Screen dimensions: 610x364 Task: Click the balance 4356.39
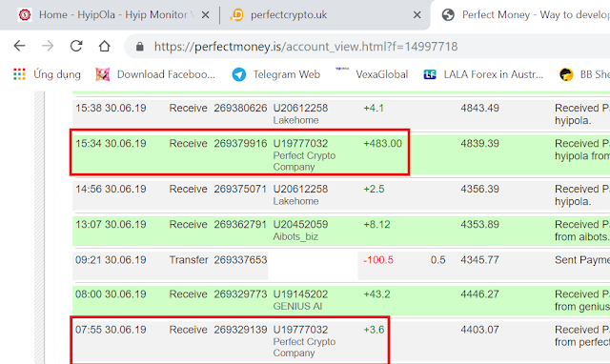click(479, 189)
